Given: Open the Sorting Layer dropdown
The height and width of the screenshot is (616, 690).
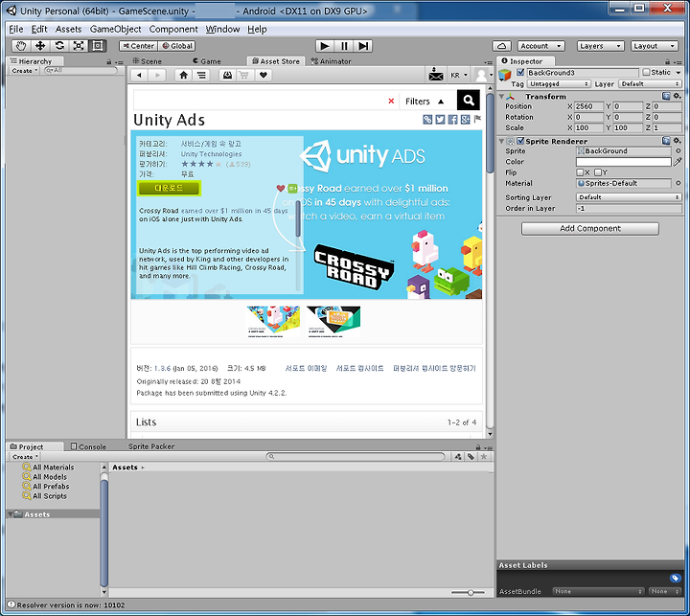Looking at the screenshot, I should (x=629, y=197).
